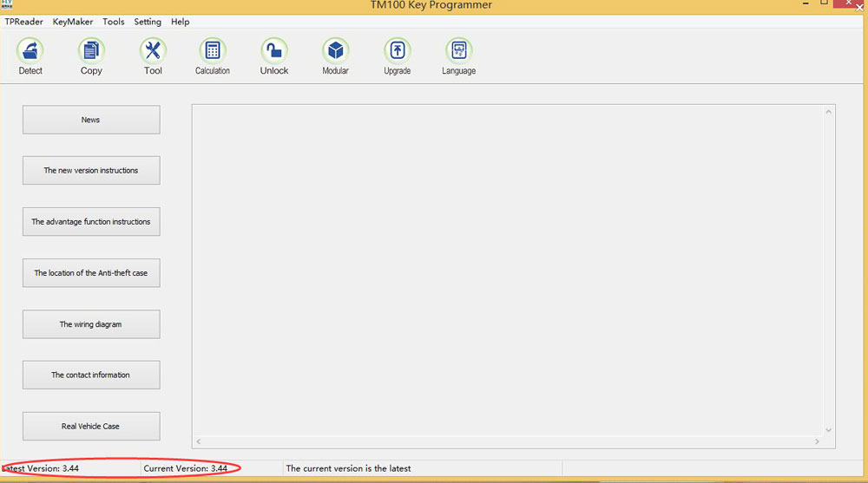Image resolution: width=868 pixels, height=483 pixels.
Task: Open the Help menu
Action: click(180, 22)
